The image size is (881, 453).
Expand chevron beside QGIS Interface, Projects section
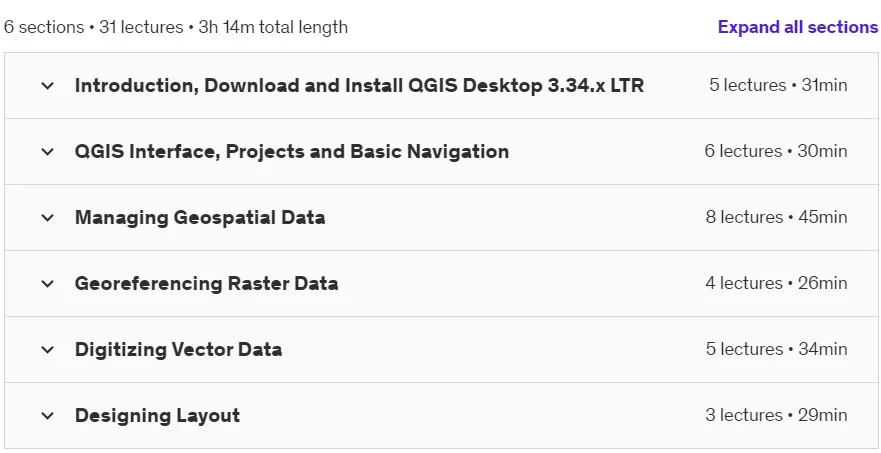click(48, 152)
